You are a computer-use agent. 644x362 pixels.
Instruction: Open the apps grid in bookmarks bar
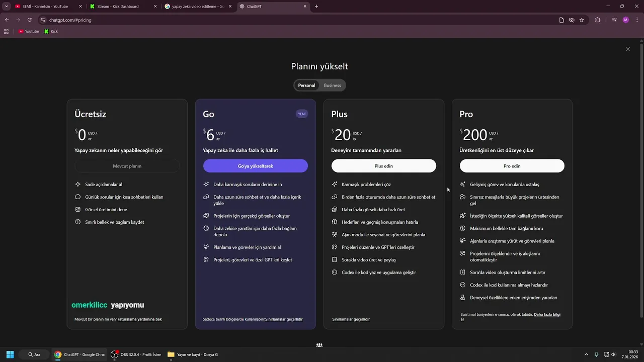[x=6, y=31]
